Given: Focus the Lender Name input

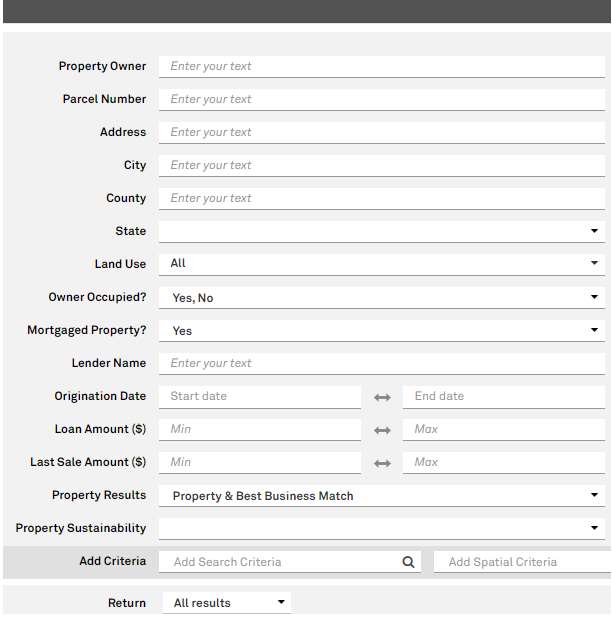Looking at the screenshot, I should coord(381,363).
